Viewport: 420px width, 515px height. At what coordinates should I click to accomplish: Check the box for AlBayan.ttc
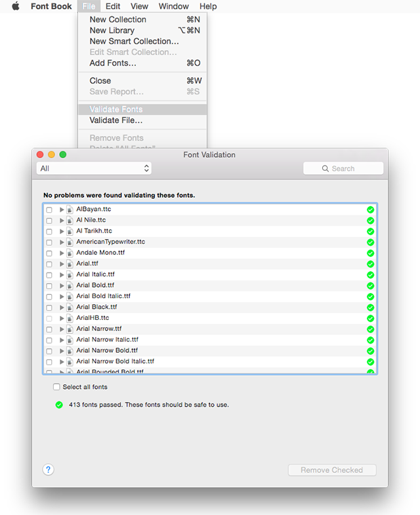pyautogui.click(x=49, y=210)
